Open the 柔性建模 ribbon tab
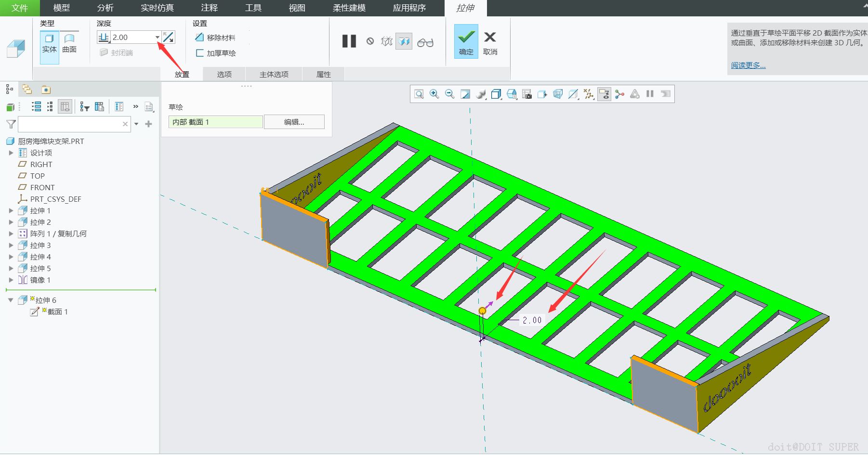Viewport: 868px width, 455px height. point(349,8)
